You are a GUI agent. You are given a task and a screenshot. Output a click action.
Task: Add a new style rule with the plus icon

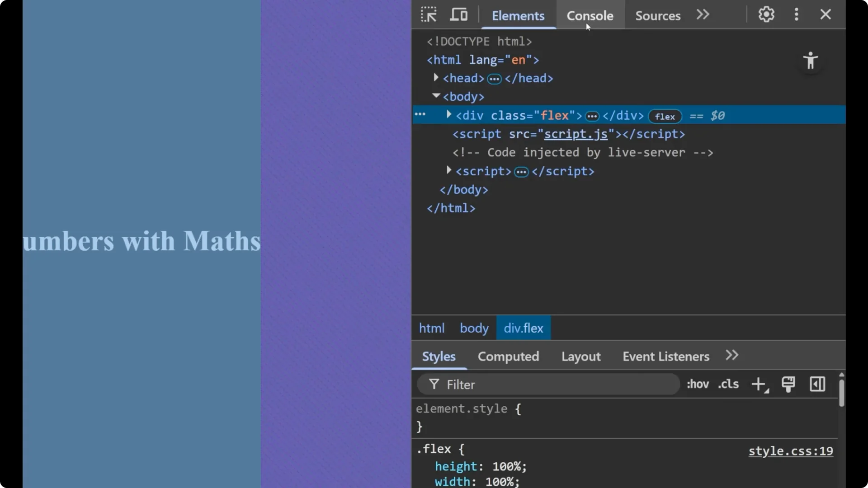pos(759,384)
